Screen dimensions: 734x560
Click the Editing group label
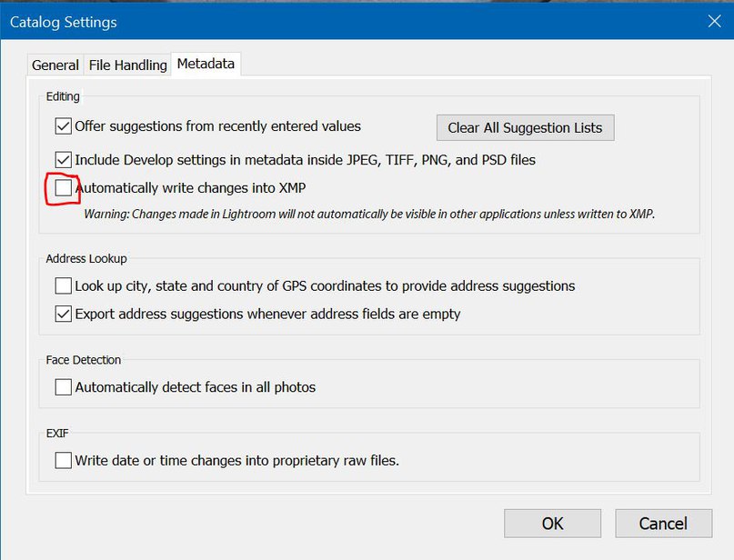pos(63,96)
